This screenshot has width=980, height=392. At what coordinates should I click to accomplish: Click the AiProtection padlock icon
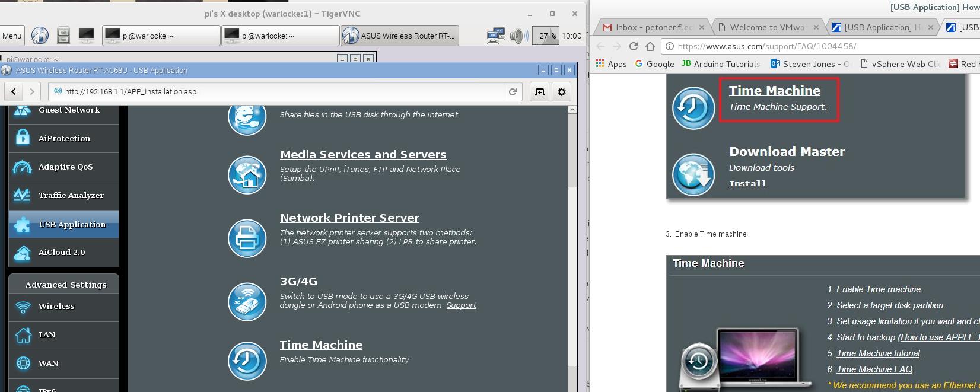(23, 138)
